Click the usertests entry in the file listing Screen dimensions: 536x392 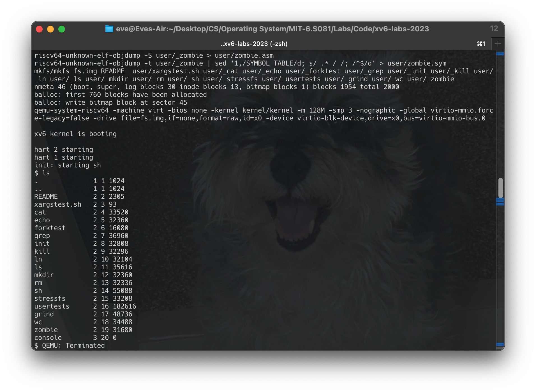pyautogui.click(x=52, y=306)
